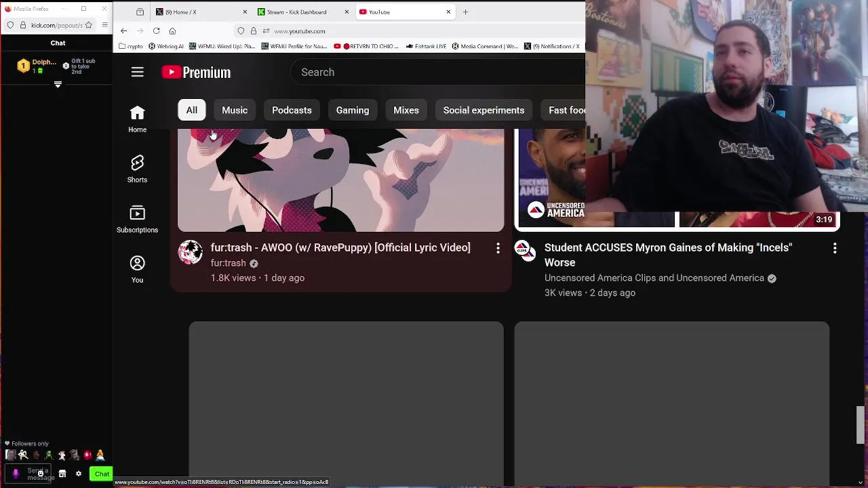Click the green frog emote in quick emotes
The image size is (868, 488).
[48, 455]
